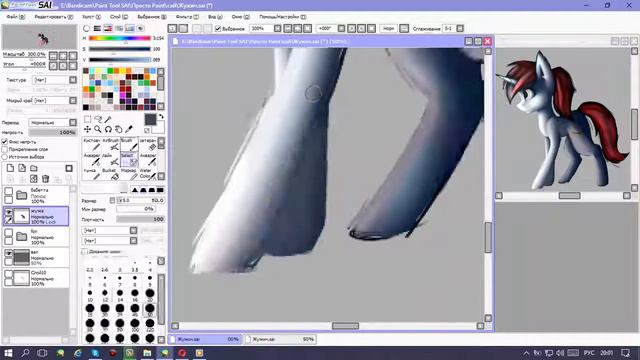640x360 pixels.
Task: Open the Слой menu
Action: 118,17
